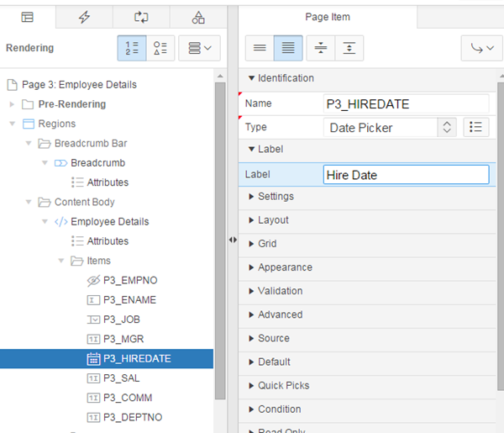Viewport: 504px width, 433px height.
Task: Collapse the Content Body node
Action: (29, 202)
